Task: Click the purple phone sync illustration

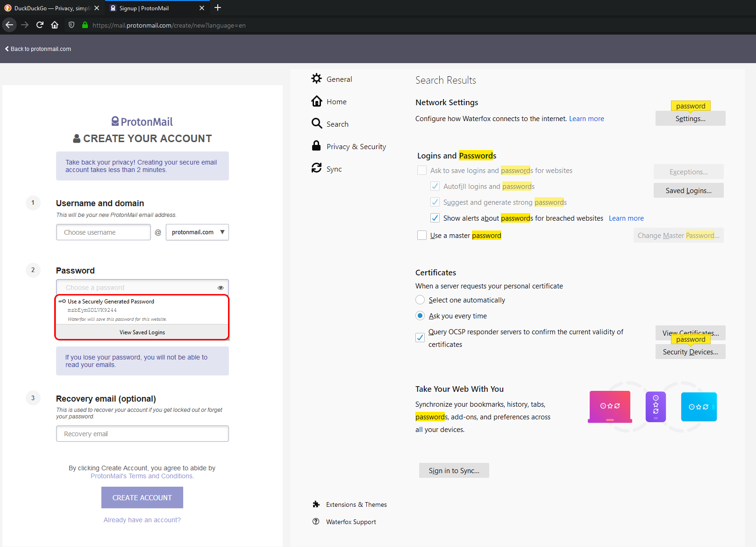Action: [656, 407]
